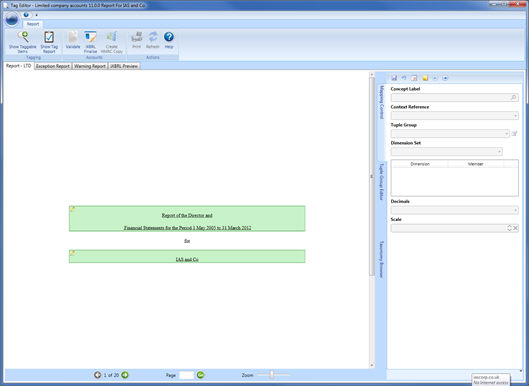The width and height of the screenshot is (529, 386).
Task: Click the quick access help icon
Action: click(26, 15)
